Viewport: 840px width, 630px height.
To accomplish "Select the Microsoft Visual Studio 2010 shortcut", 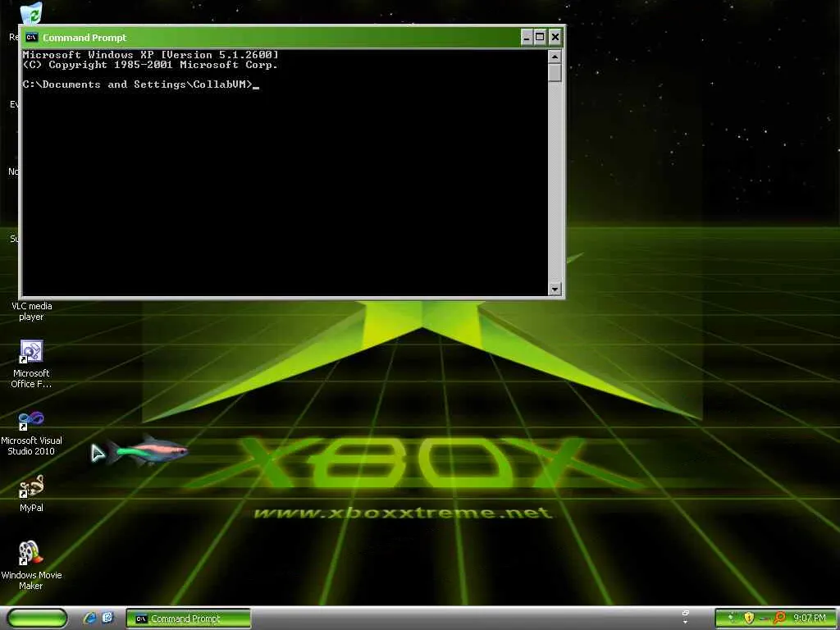I will (31, 433).
